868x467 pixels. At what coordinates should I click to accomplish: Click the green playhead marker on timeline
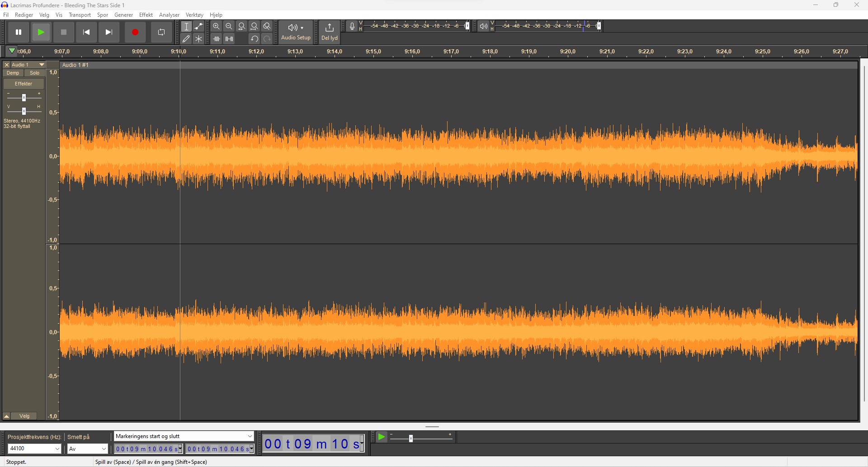pyautogui.click(x=12, y=51)
